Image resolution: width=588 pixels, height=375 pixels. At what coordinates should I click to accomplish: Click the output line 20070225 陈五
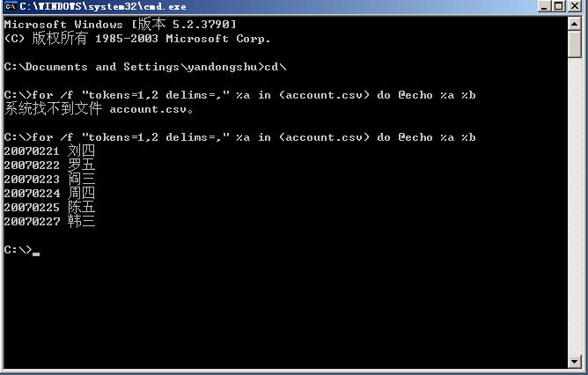coord(49,208)
